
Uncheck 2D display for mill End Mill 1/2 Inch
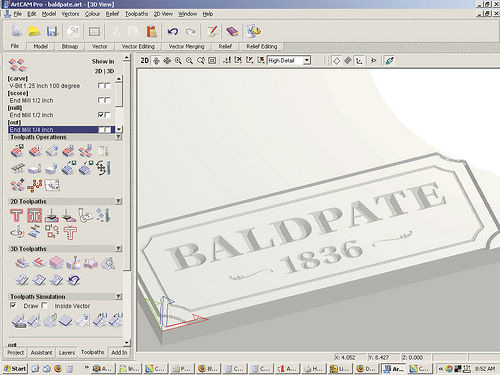(100, 115)
